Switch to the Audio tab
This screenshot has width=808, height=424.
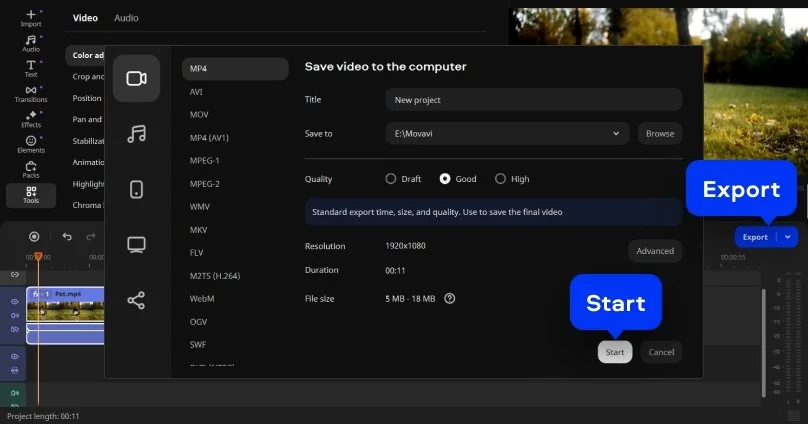[126, 18]
